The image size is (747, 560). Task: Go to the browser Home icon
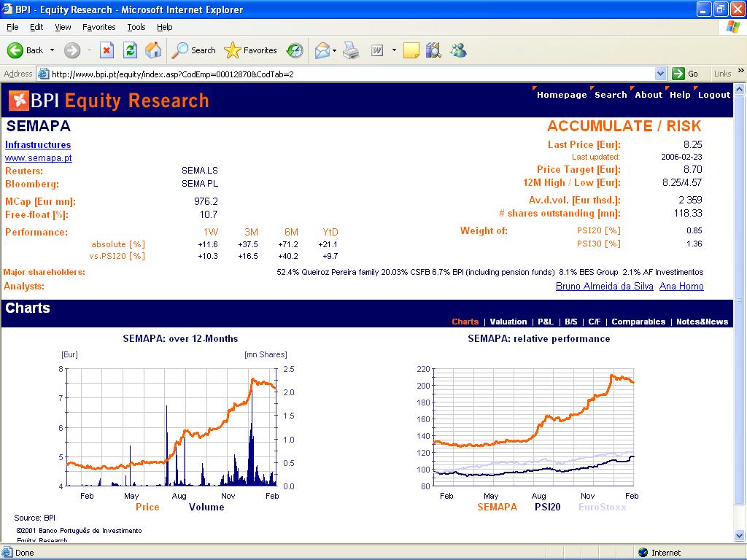point(153,50)
